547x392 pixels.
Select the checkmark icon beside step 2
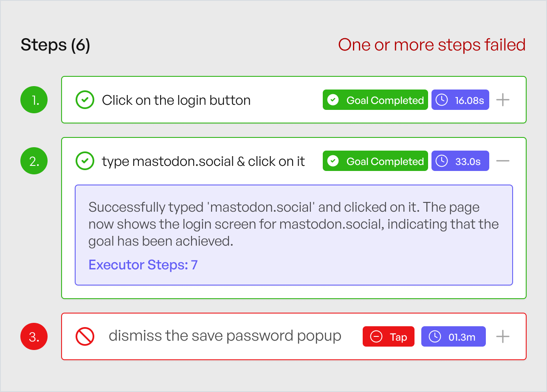pos(85,161)
